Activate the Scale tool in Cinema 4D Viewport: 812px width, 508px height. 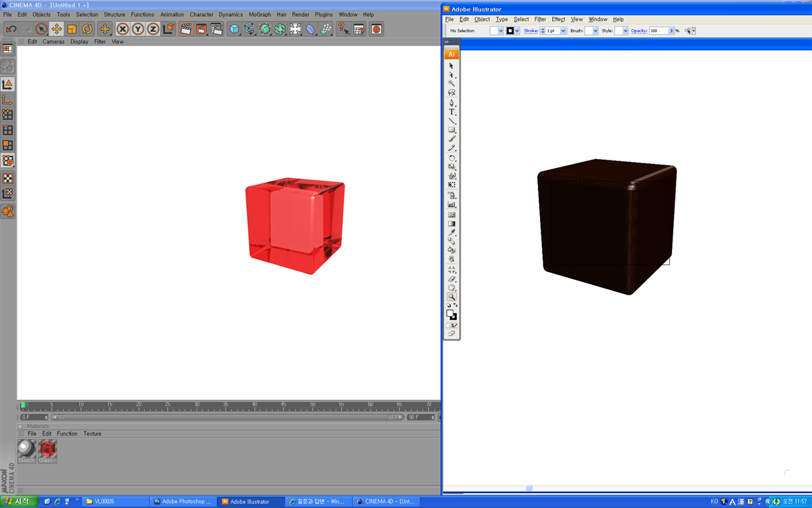click(x=72, y=29)
